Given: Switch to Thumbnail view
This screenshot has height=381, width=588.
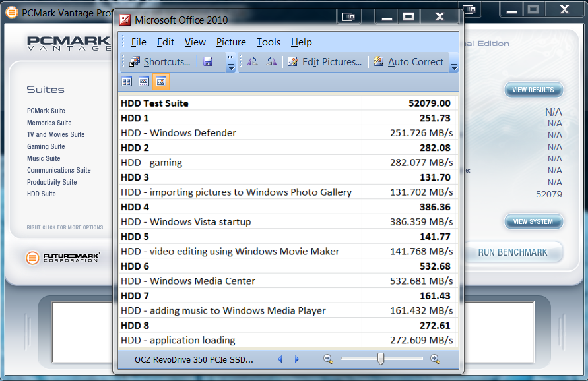Looking at the screenshot, I should coord(127,82).
